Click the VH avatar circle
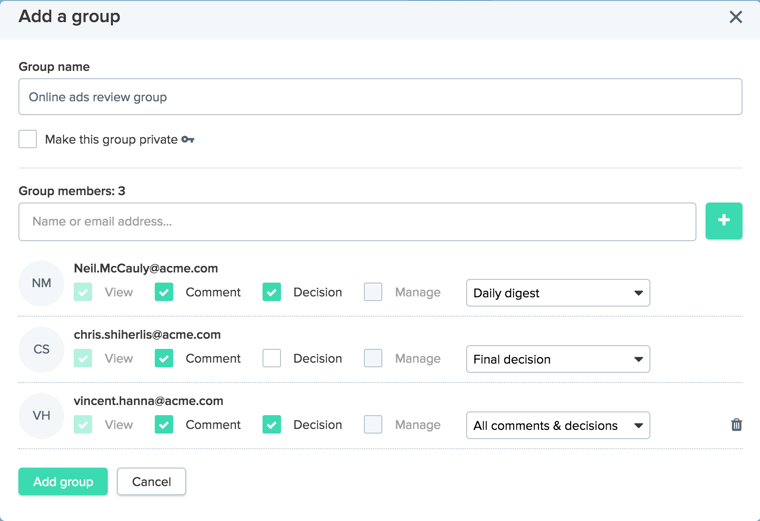Image resolution: width=760 pixels, height=521 pixels. coord(41,415)
